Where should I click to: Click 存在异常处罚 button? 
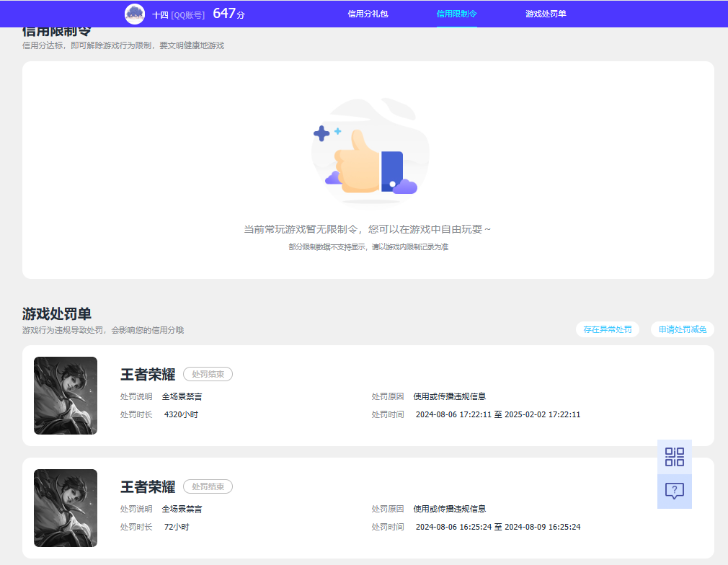pyautogui.click(x=608, y=329)
